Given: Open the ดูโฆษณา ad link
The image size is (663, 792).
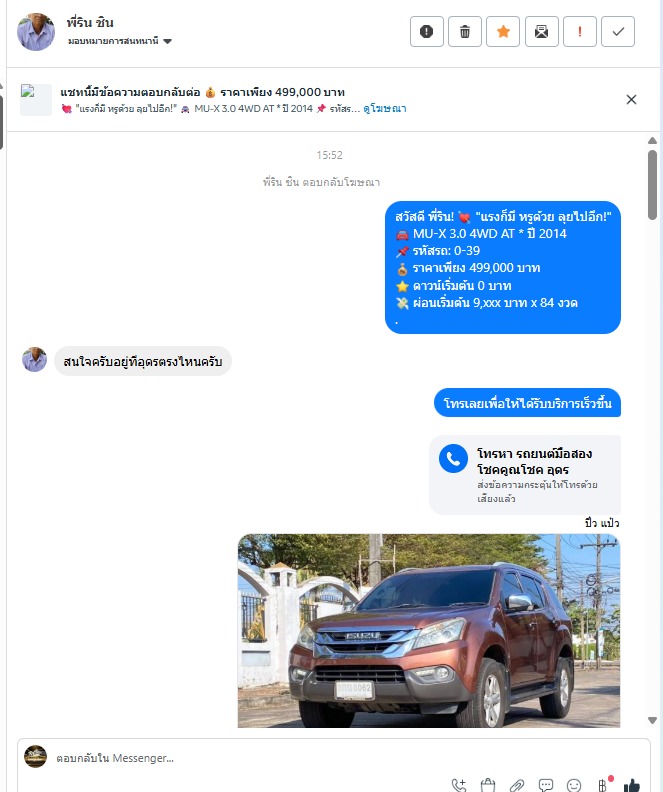Looking at the screenshot, I should coord(385,109).
